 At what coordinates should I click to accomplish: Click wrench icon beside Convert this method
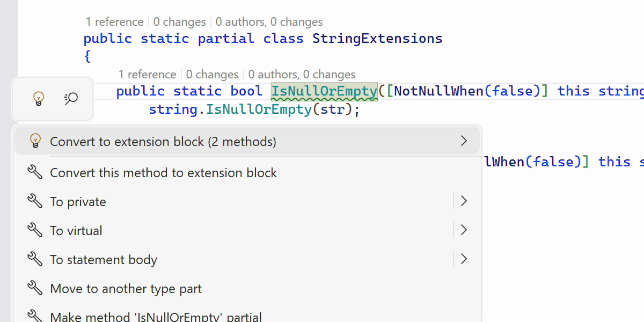pos(35,172)
